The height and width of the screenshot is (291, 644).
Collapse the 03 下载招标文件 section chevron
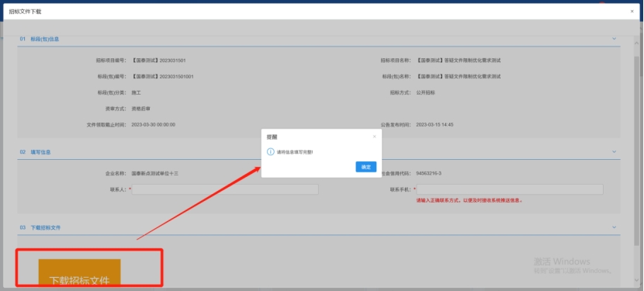(615, 227)
